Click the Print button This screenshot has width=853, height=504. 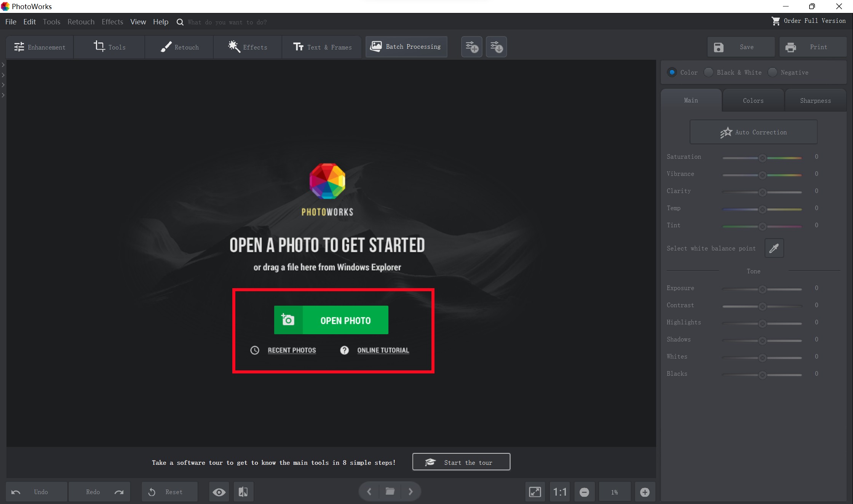[813, 47]
